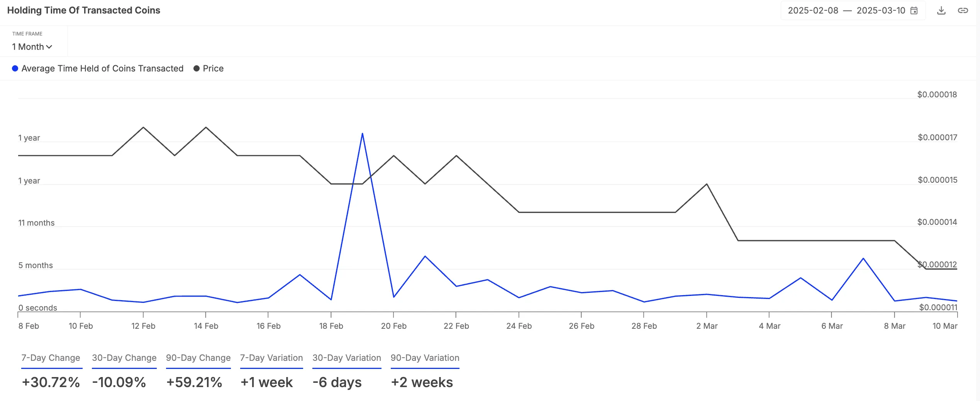Open the 2025-02-08 to 2025-03-10 date picker
This screenshot has height=401, width=980.
[x=853, y=10]
